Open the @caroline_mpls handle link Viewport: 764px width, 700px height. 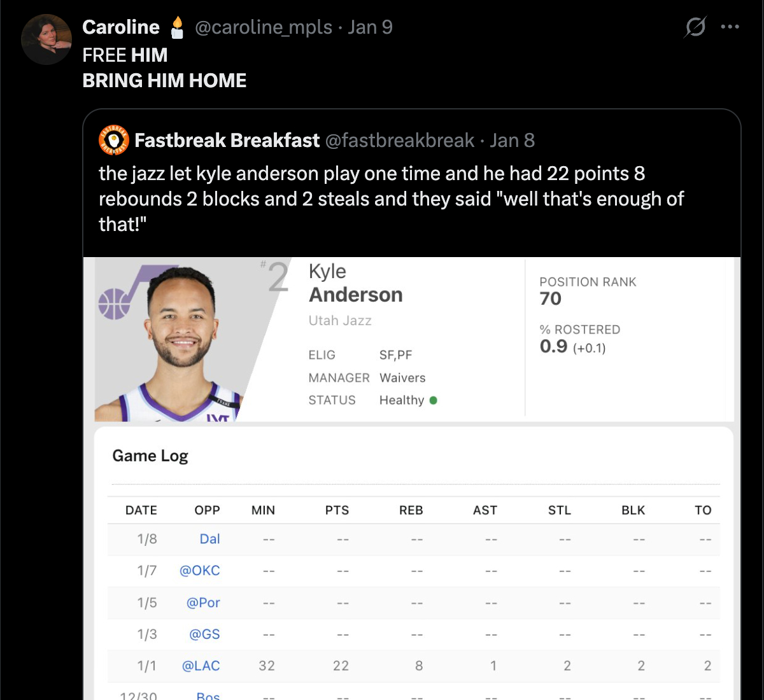click(263, 27)
